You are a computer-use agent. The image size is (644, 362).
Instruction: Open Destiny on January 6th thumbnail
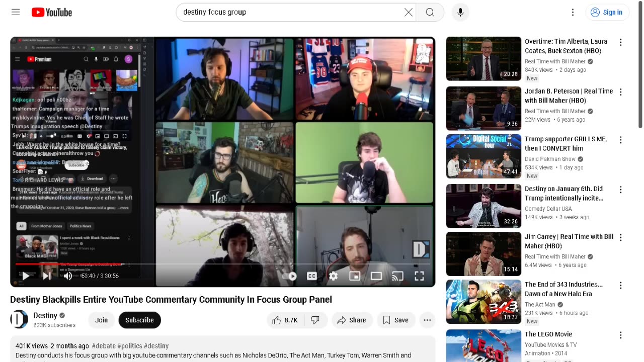[484, 206]
